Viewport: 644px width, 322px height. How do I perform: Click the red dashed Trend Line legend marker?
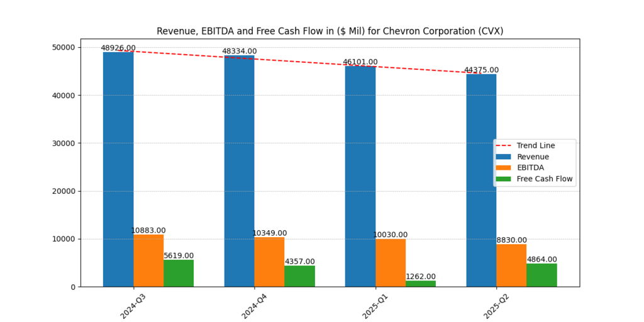point(504,146)
